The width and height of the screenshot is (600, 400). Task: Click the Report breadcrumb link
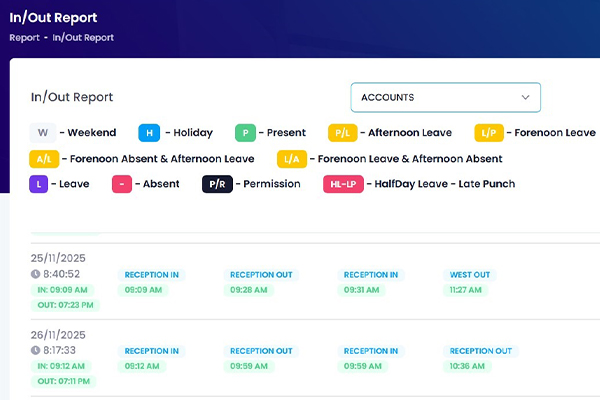point(23,38)
